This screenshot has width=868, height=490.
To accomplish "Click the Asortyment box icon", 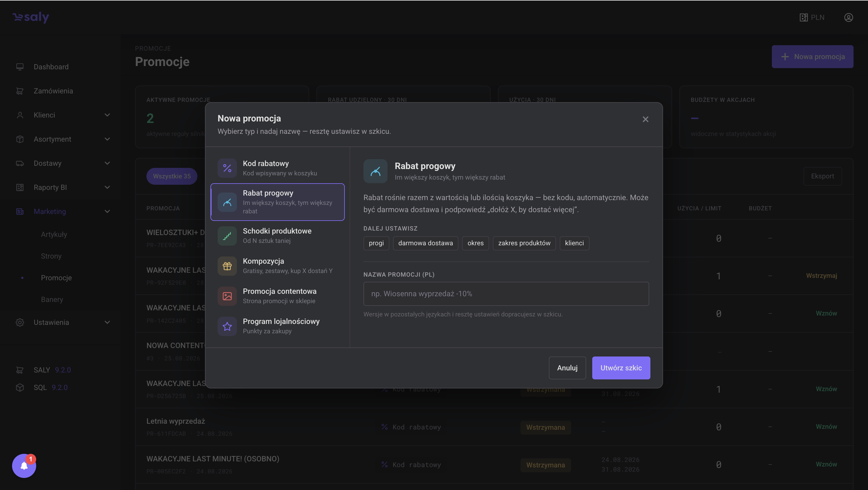I will 20,139.
